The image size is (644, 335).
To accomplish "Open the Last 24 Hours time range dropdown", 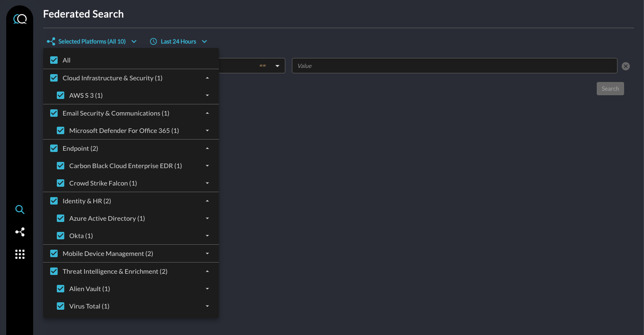I will pyautogui.click(x=178, y=41).
